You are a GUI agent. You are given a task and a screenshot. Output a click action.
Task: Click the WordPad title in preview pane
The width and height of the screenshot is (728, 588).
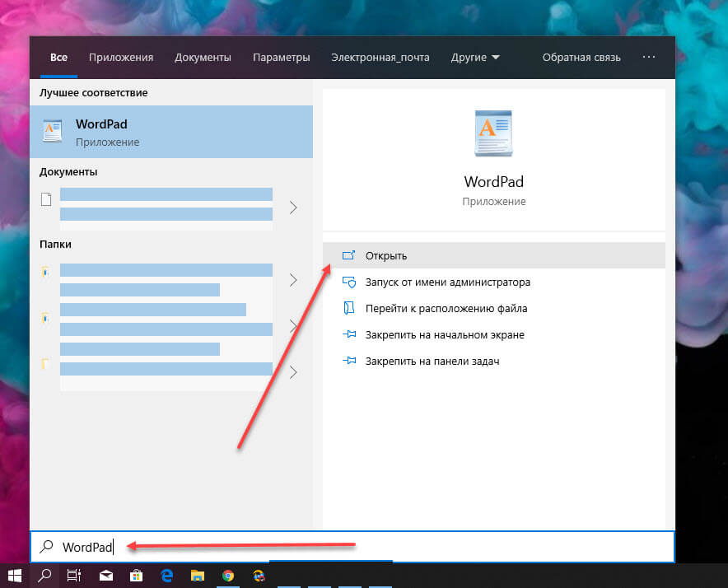[x=494, y=182]
